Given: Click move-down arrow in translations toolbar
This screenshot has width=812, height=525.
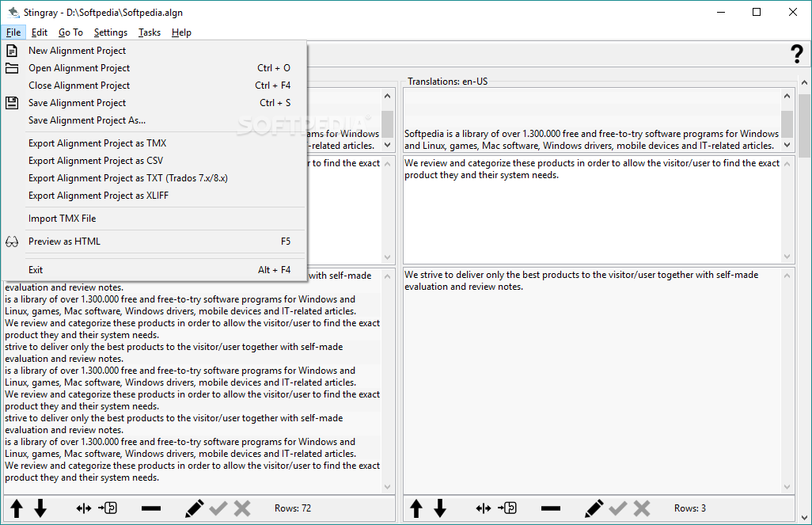Looking at the screenshot, I should [x=440, y=508].
